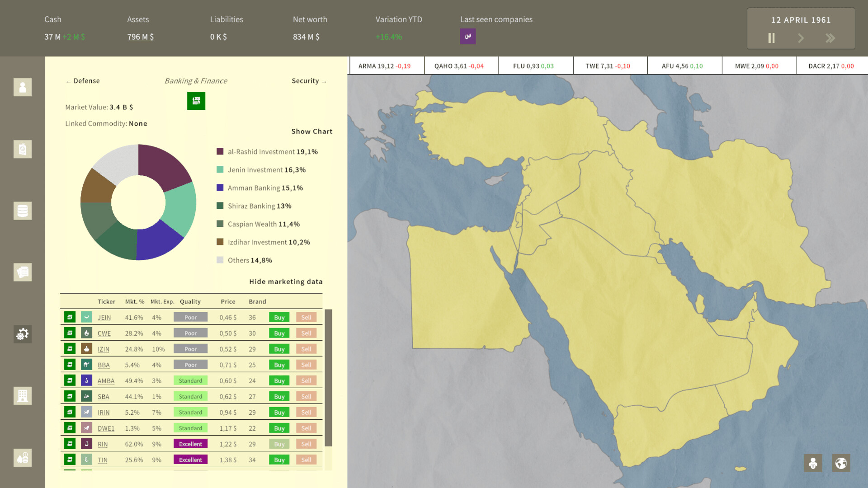Open the news documents panel in the sidebar
Image resolution: width=868 pixels, height=488 pixels.
point(22,272)
